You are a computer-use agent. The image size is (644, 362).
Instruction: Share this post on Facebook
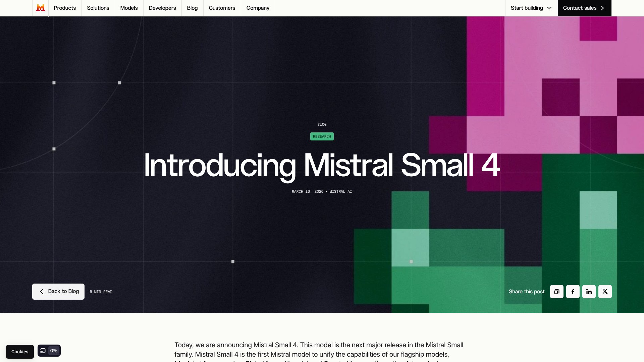(x=573, y=292)
